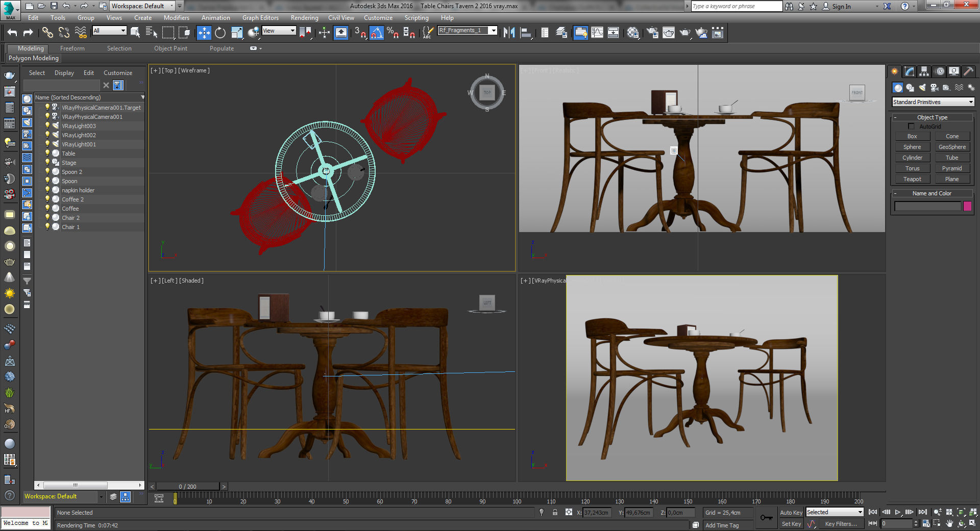Click the Auto Key button
Image resolution: width=980 pixels, height=531 pixels.
click(x=791, y=513)
